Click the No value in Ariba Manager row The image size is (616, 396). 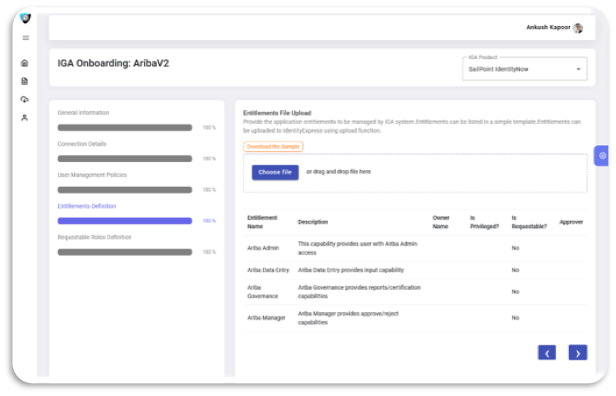[x=515, y=318]
